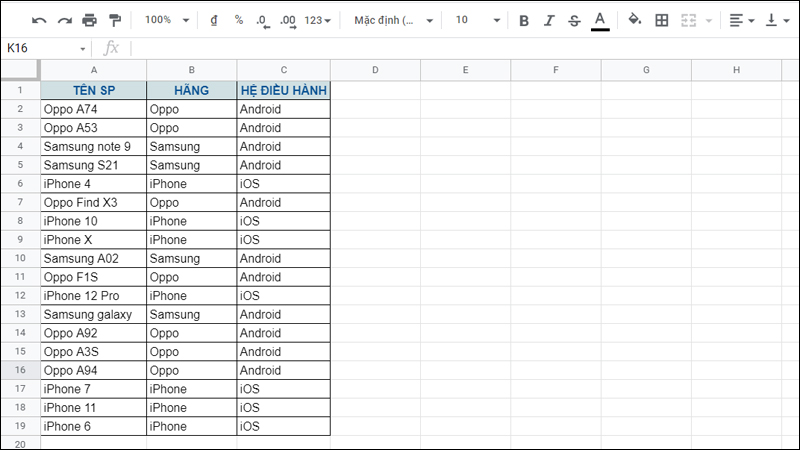
Task: Select the Paint format roller icon
Action: [115, 20]
